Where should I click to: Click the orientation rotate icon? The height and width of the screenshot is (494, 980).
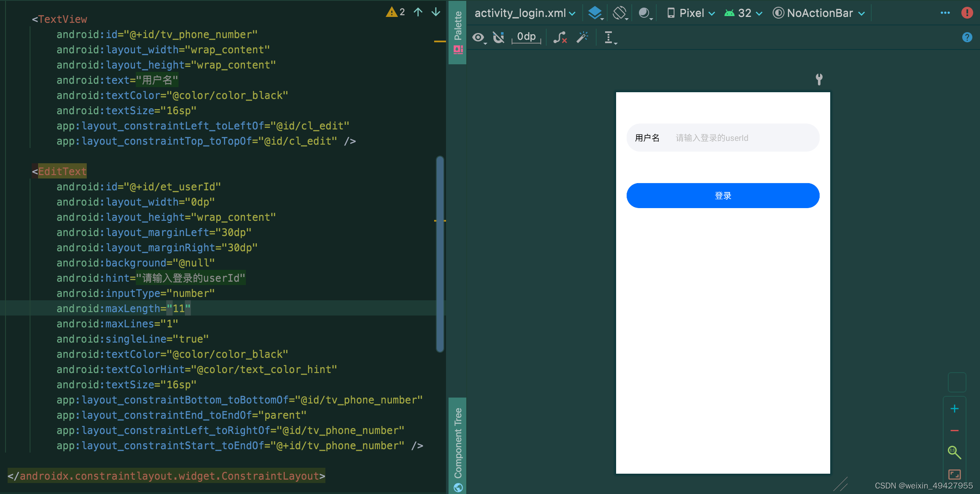620,13
